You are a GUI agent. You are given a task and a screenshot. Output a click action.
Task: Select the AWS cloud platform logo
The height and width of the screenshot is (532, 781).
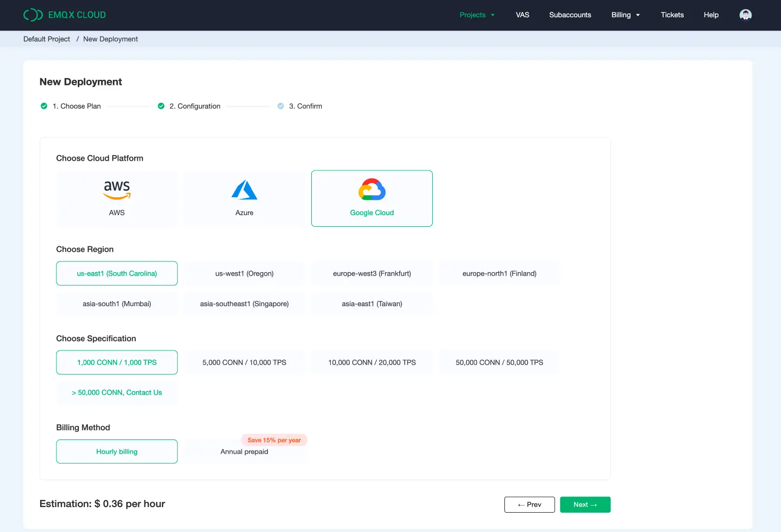tap(117, 190)
